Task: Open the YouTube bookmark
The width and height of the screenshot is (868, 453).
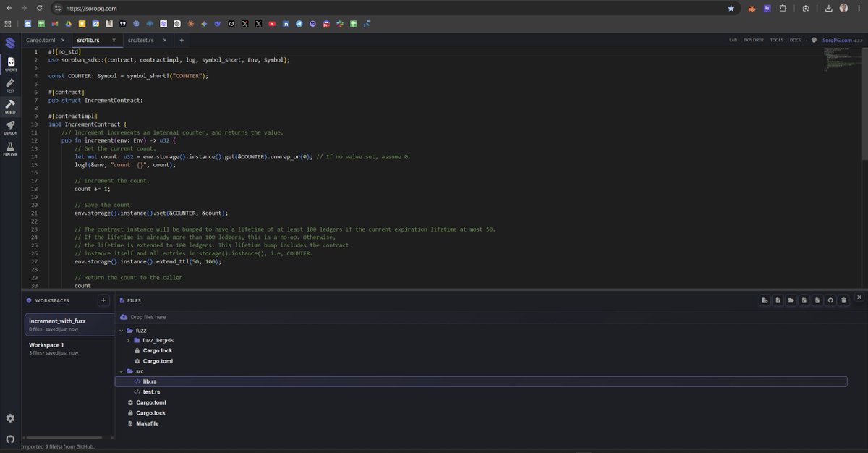Action: (272, 24)
